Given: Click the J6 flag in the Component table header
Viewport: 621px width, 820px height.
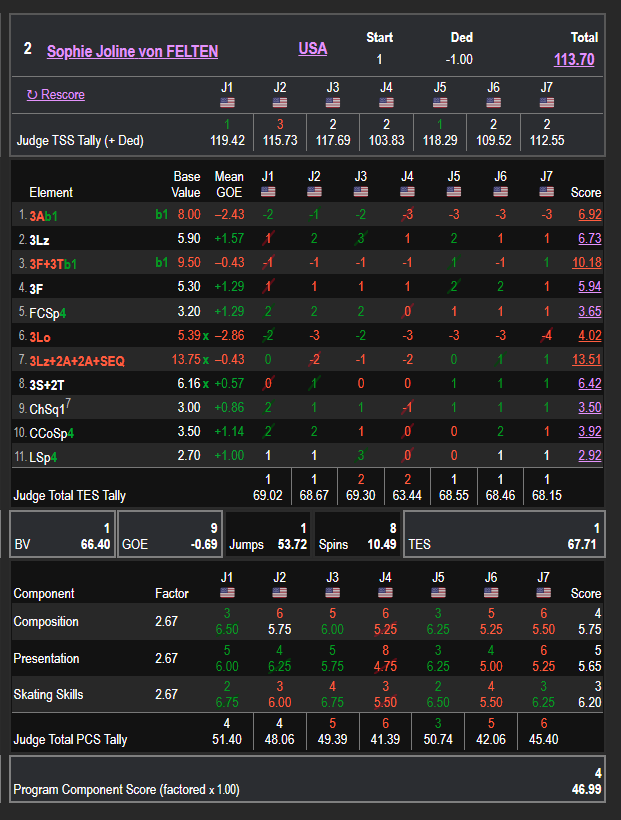Looking at the screenshot, I should click(493, 593).
